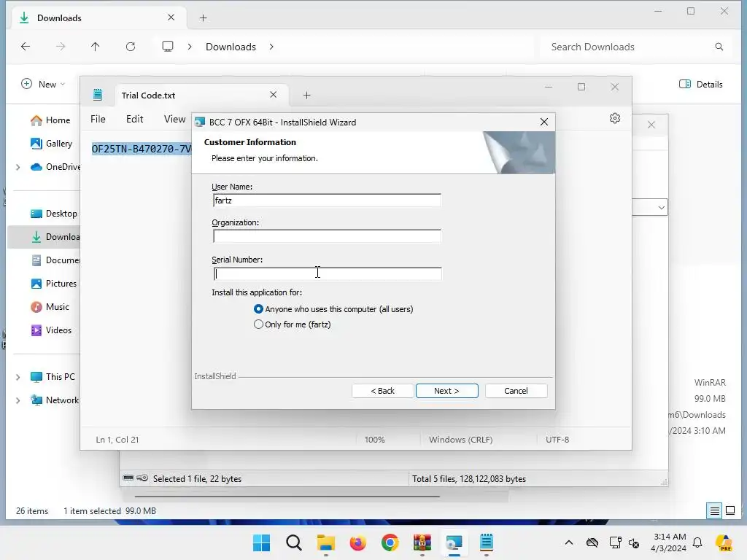
Task: Open Notepad settings gear icon
Action: pos(615,118)
